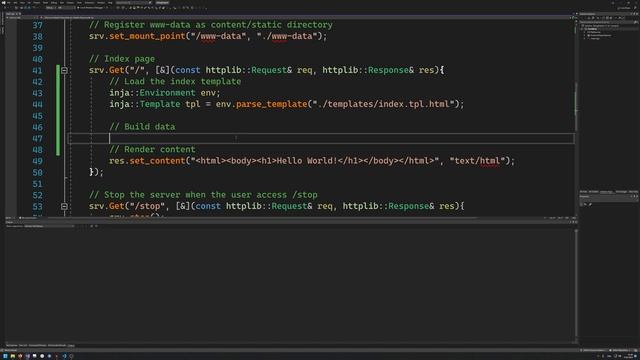Collapse the srv.Get("/stop") block at line 53
Image resolution: width=640 pixels, height=360 pixels.
tap(64, 207)
